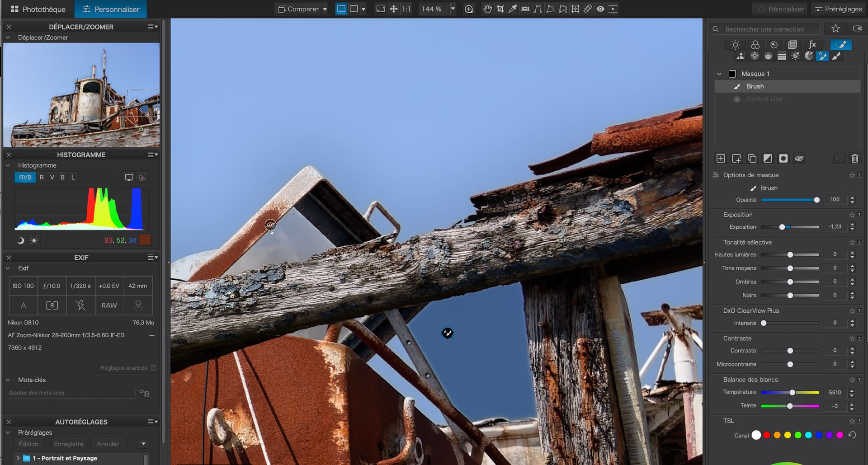Activate the Hand pan tool

487,9
